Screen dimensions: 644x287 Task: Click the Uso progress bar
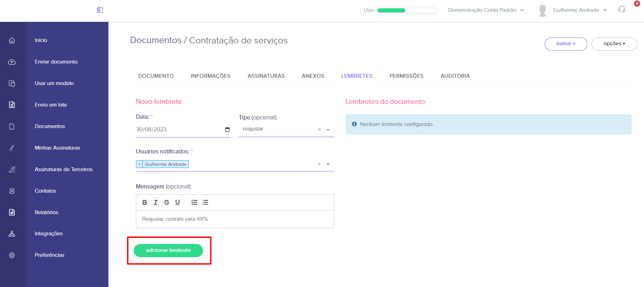point(407,10)
